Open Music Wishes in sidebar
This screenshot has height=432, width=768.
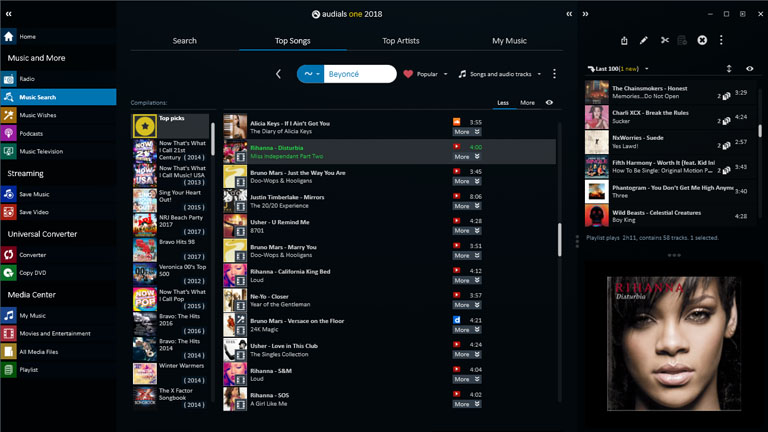click(58, 115)
